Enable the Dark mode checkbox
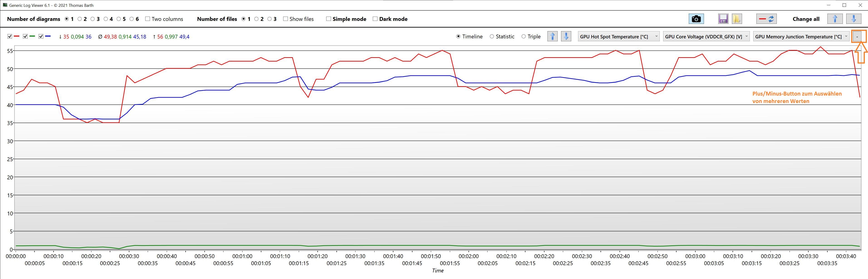The image size is (868, 279). [x=375, y=19]
